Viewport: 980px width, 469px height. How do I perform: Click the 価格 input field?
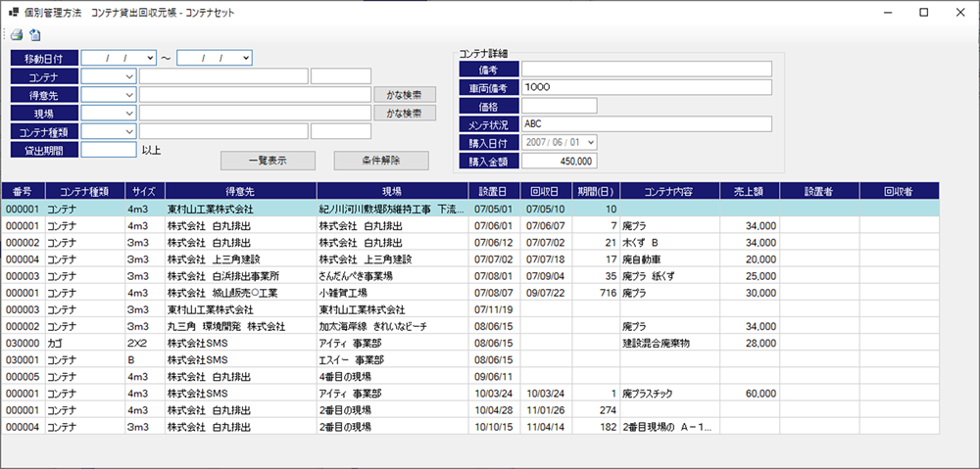point(560,106)
